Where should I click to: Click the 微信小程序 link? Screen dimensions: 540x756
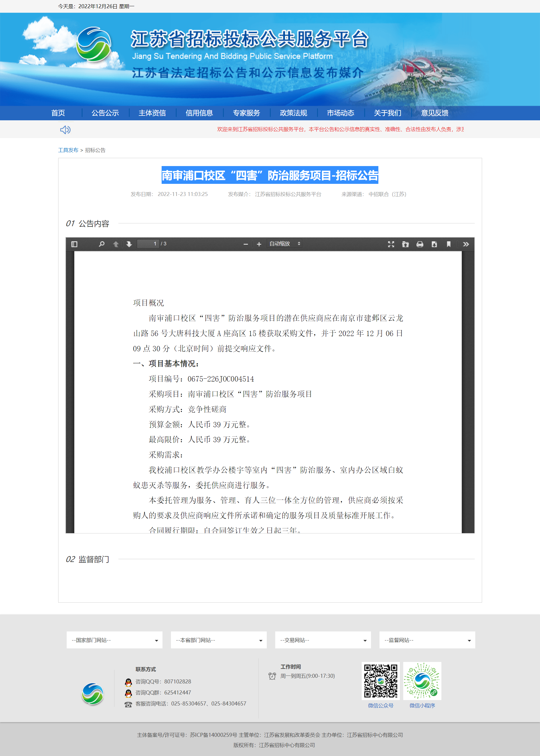coord(422,705)
